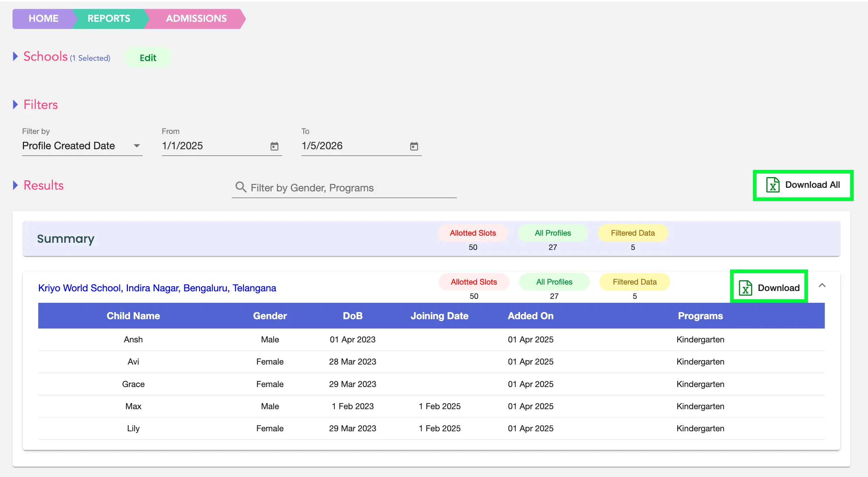Click the Excel icon in Download All

(773, 185)
